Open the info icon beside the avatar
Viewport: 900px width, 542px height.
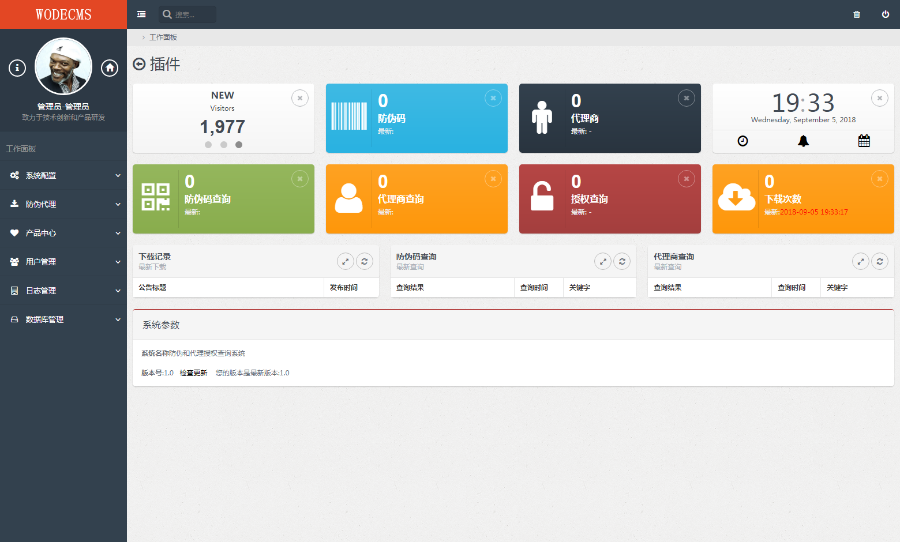pyautogui.click(x=17, y=67)
